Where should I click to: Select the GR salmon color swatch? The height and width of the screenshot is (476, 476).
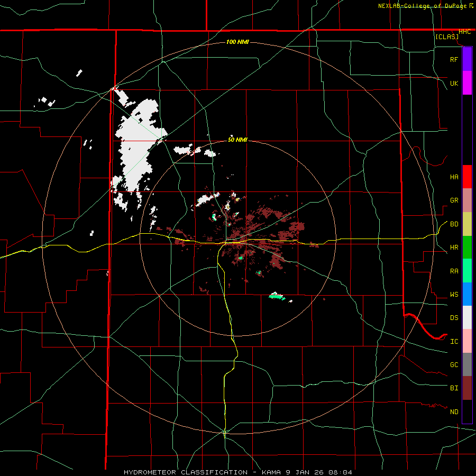click(x=467, y=200)
